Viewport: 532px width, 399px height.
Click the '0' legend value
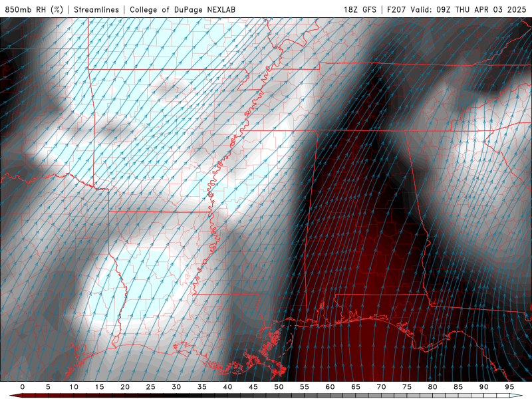(23, 387)
